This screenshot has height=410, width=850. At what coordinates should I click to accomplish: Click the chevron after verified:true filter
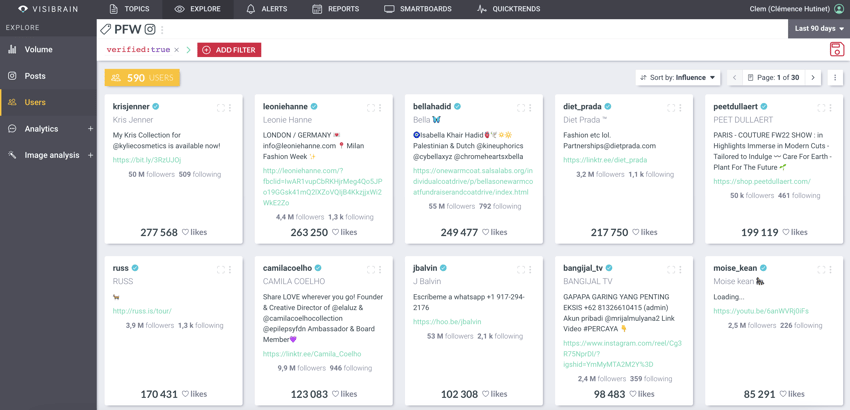189,50
